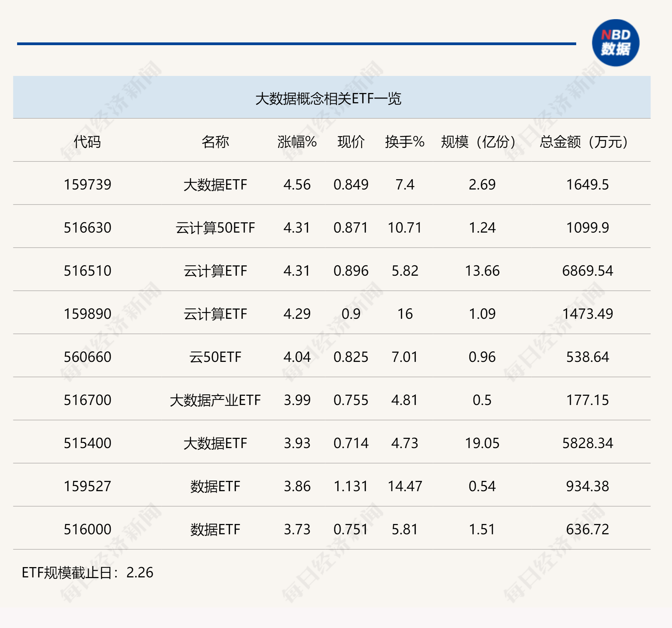Screen dimensions: 672x628
Task: Select the scale value 13.66
Action: tap(482, 271)
